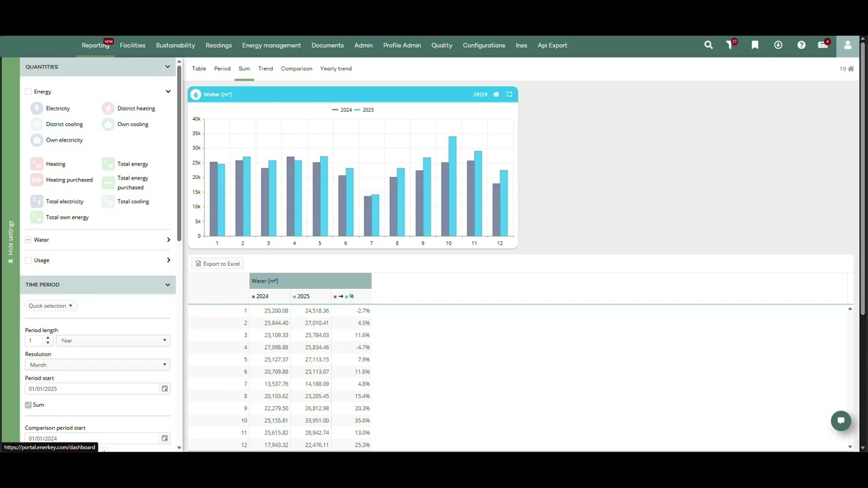Viewport: 868px width, 488px height.
Task: Select the District heating quantity icon
Action: pos(108,108)
